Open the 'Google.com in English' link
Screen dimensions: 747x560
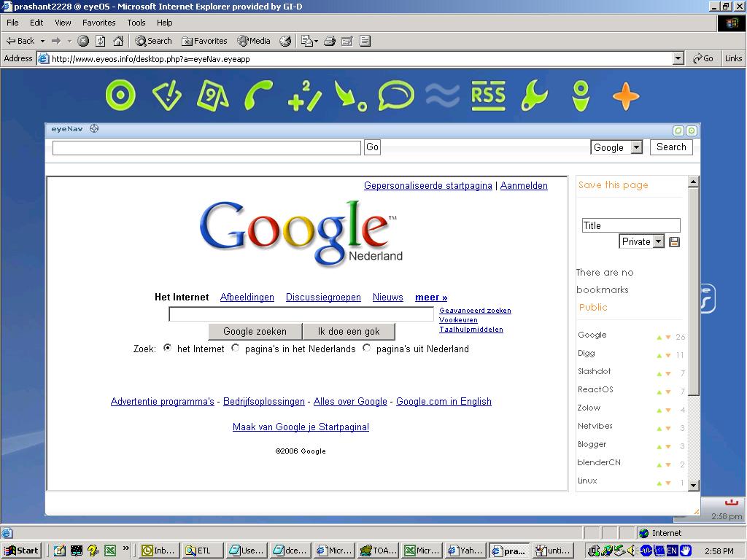tap(444, 402)
